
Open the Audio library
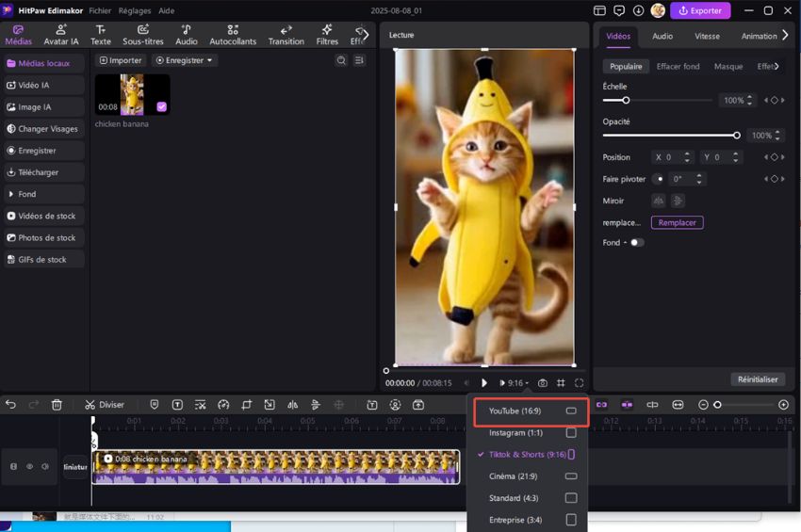click(187, 35)
